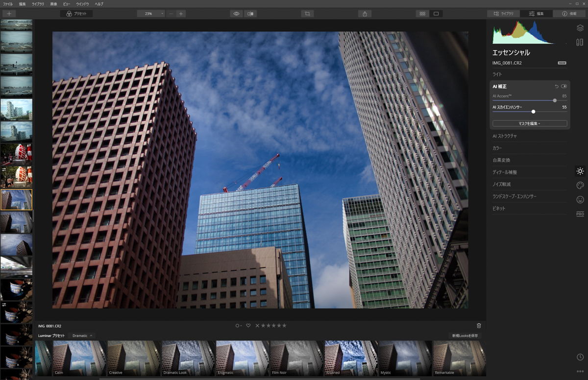Open the 画像 menu

[53, 4]
